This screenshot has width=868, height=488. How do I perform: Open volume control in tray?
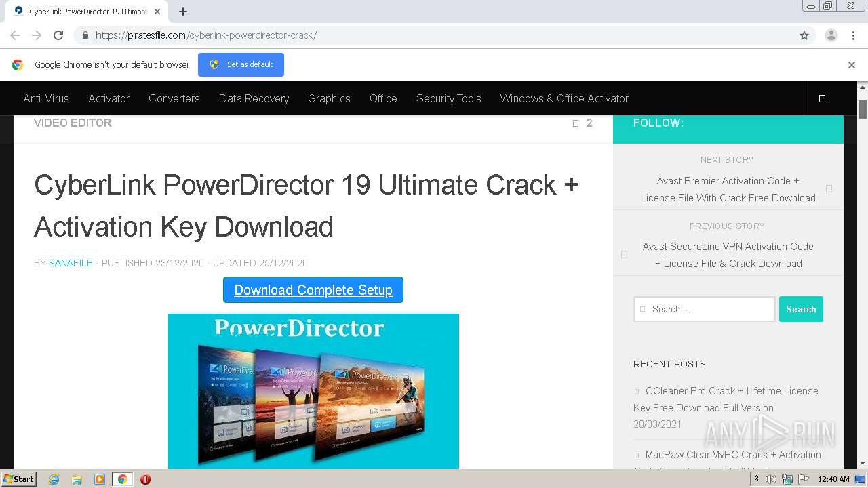tap(771, 479)
